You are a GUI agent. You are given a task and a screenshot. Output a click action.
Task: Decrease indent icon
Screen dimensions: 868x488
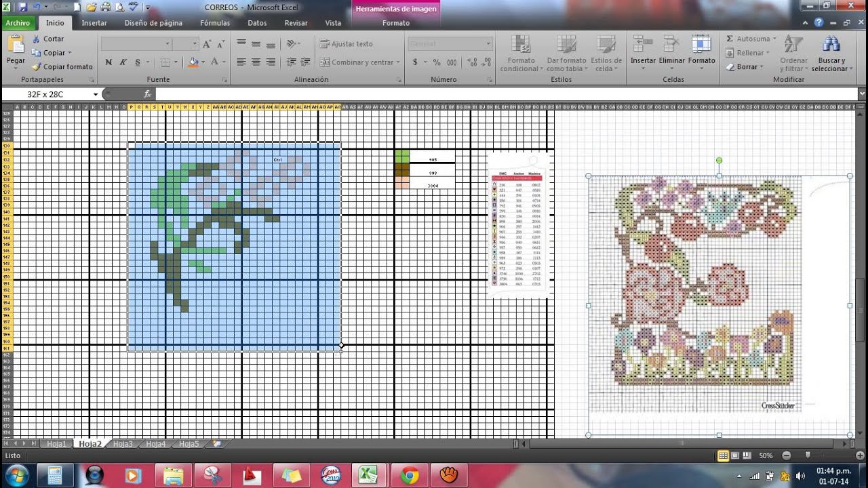(292, 62)
